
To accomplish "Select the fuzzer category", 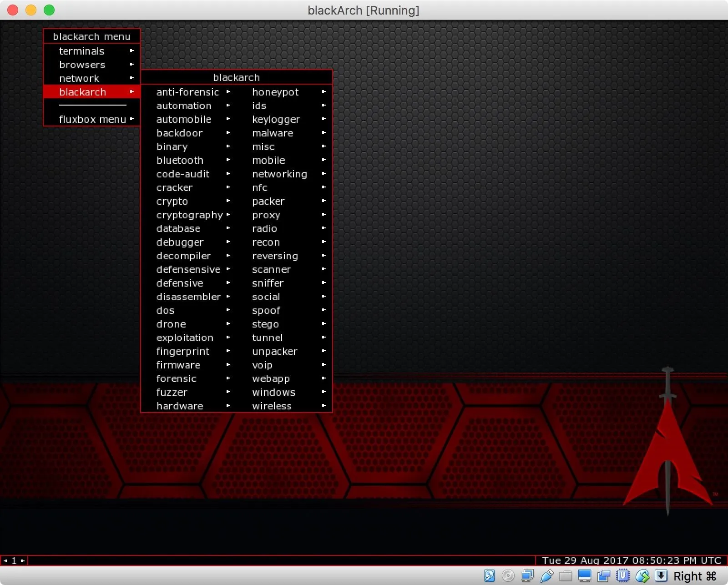I will tap(189, 392).
